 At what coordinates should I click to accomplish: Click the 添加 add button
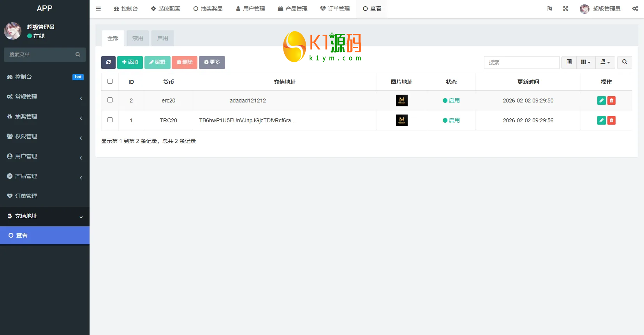click(130, 62)
